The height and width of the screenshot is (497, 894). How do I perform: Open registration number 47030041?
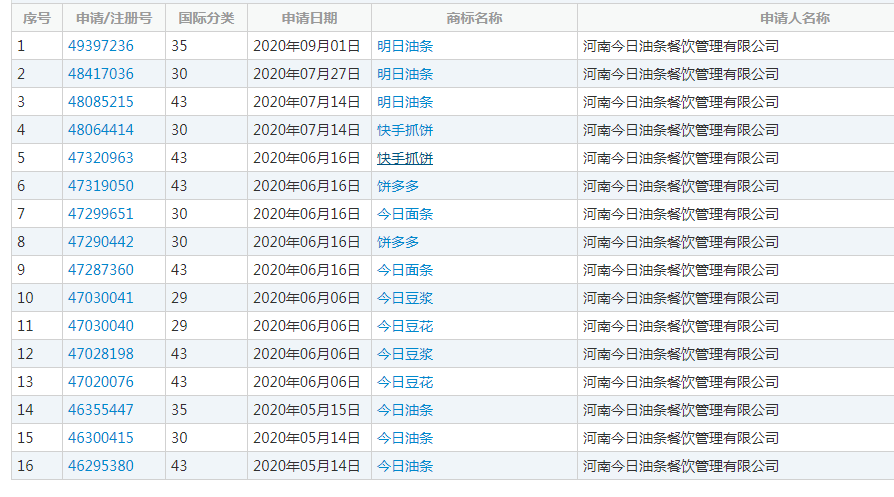pos(100,298)
